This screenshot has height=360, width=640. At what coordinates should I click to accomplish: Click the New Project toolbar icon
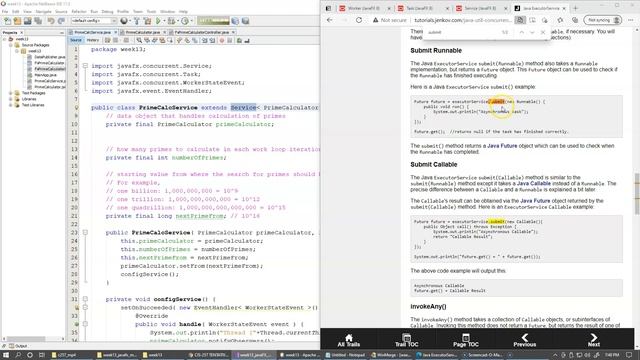tap(17, 21)
